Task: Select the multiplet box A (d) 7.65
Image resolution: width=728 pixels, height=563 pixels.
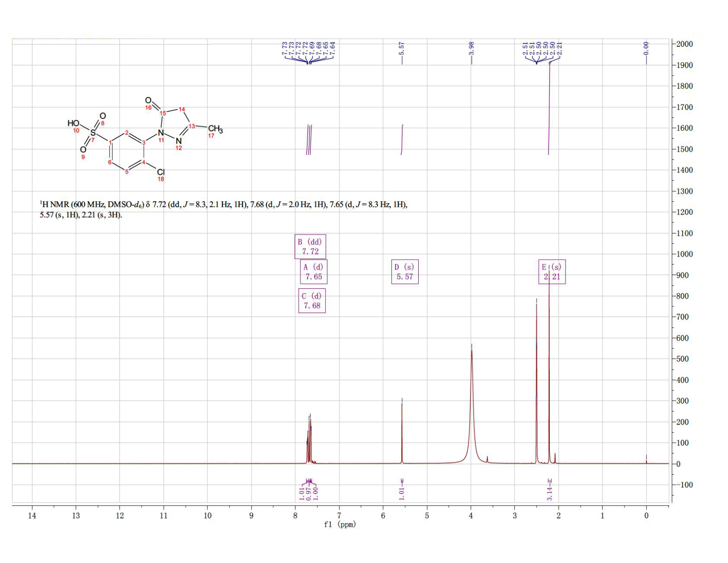Action: click(314, 272)
